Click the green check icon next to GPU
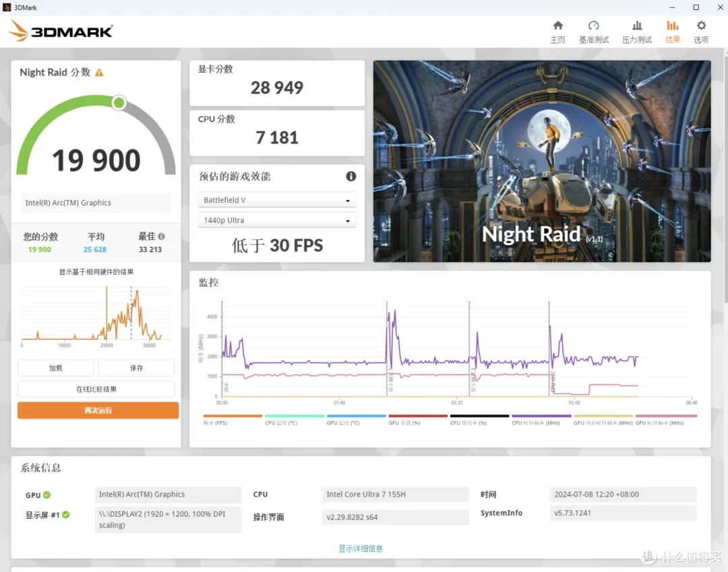This screenshot has height=572, width=728. pyautogui.click(x=47, y=495)
